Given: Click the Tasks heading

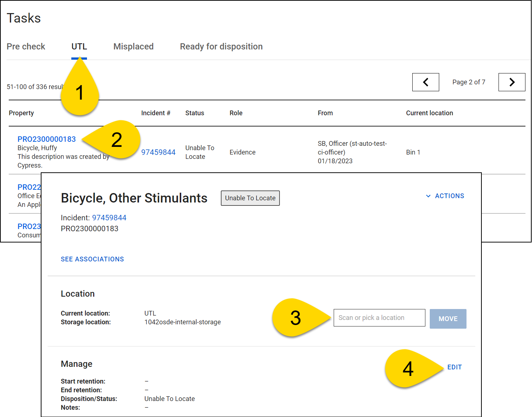Looking at the screenshot, I should (x=23, y=18).
